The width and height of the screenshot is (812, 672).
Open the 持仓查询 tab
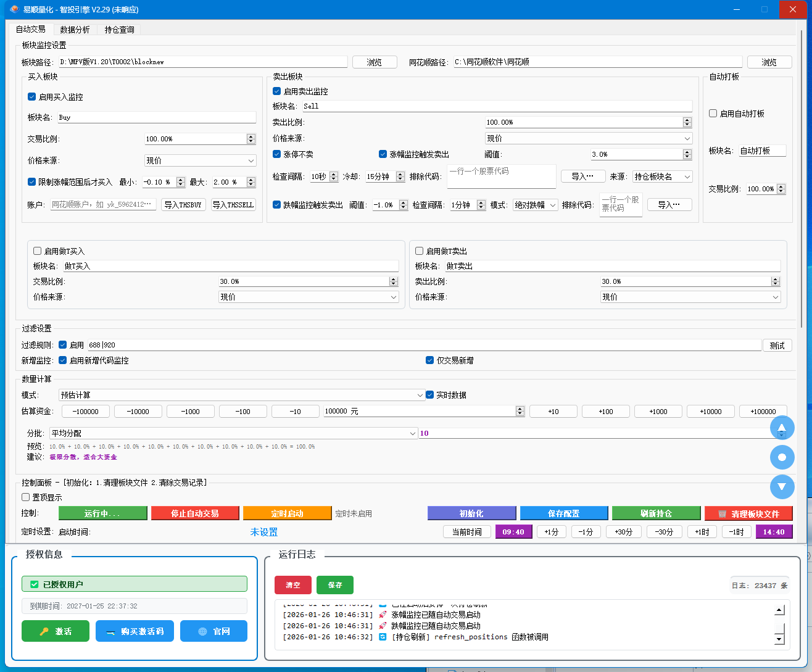[x=119, y=30]
